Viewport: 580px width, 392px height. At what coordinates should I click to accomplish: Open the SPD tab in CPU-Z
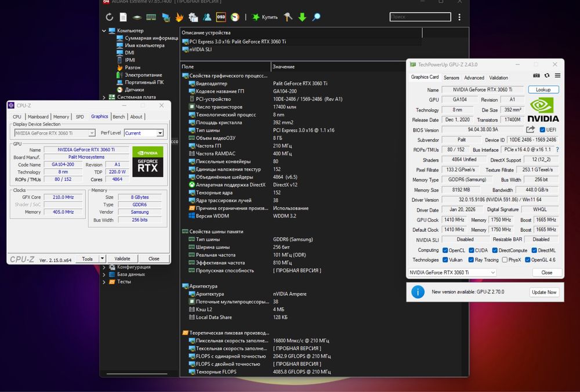pos(80,117)
